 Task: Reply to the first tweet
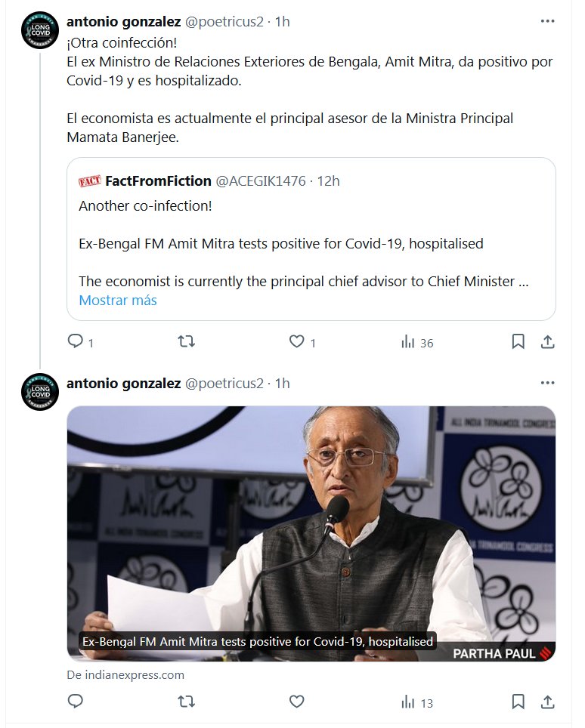[x=76, y=342]
